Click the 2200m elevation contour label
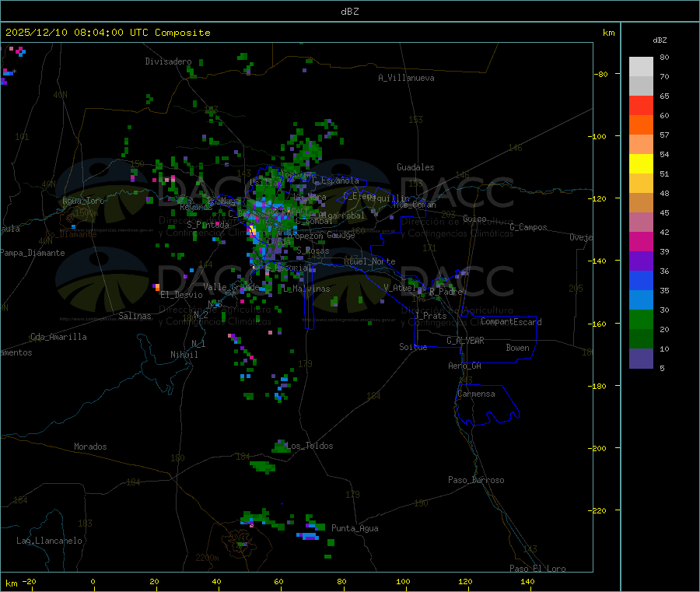The width and height of the screenshot is (700, 592). coord(207,558)
